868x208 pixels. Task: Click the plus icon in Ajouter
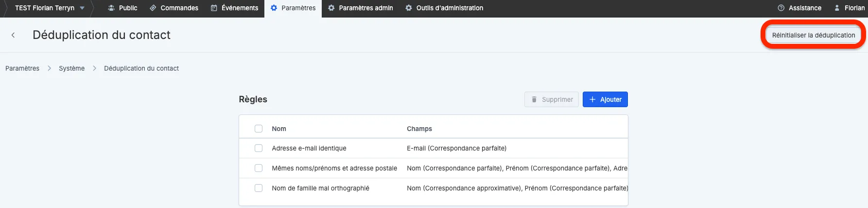592,99
